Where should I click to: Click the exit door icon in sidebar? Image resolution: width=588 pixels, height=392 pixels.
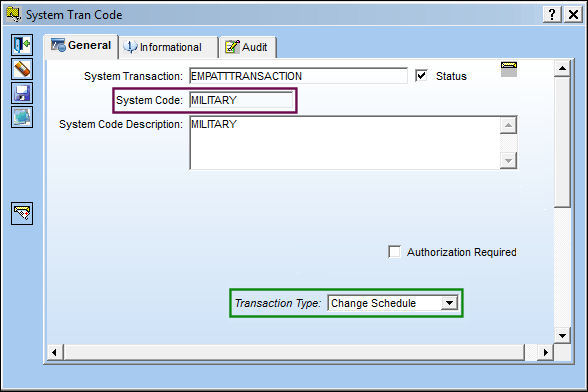22,45
